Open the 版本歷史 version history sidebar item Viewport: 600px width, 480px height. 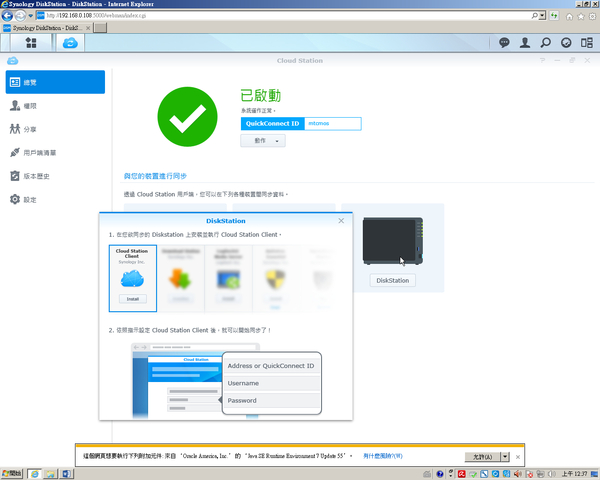(55, 176)
